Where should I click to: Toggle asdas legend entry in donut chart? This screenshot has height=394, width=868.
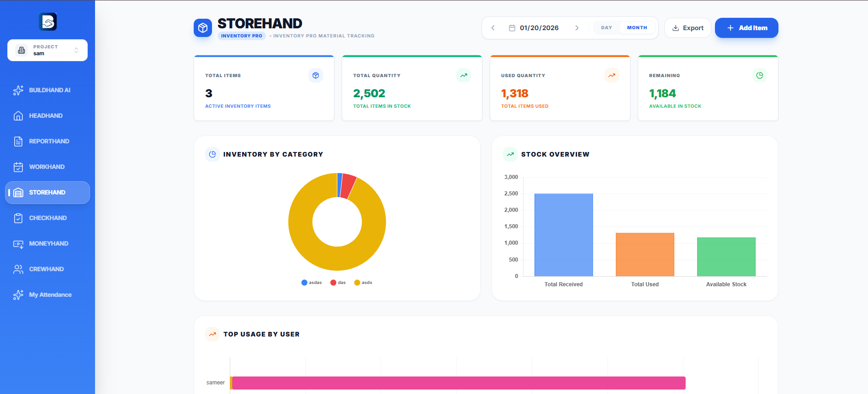pos(312,283)
